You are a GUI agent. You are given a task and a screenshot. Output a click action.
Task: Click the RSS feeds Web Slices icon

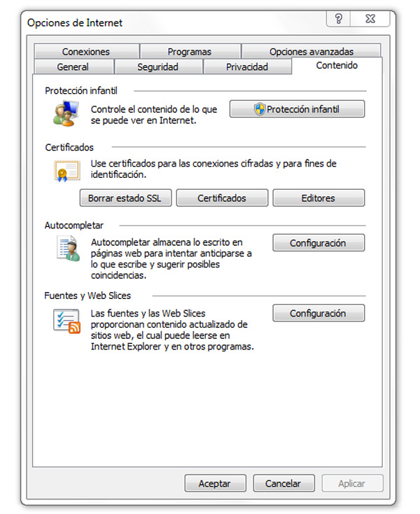tap(67, 320)
